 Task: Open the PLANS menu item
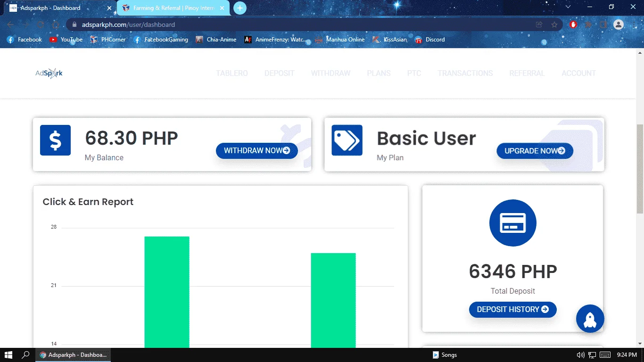coord(379,73)
